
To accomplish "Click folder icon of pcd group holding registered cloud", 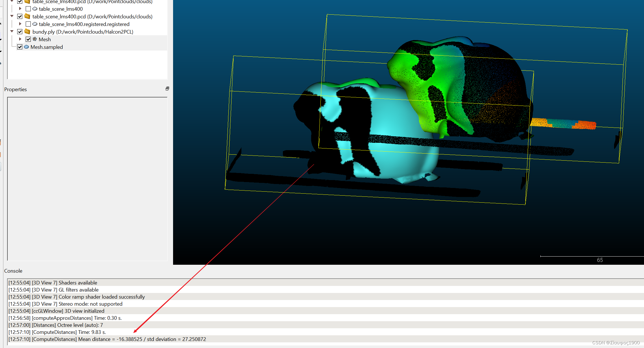I will (27, 16).
